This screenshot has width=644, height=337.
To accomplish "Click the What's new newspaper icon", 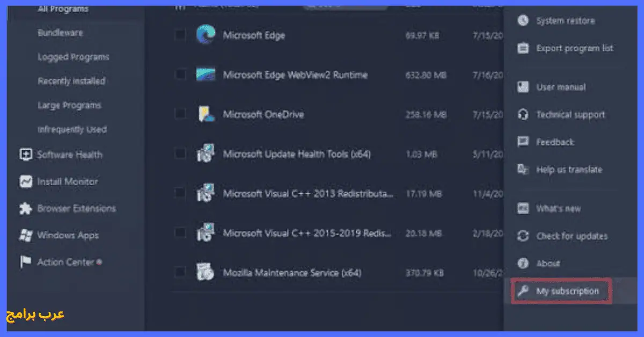I will coord(523,209).
